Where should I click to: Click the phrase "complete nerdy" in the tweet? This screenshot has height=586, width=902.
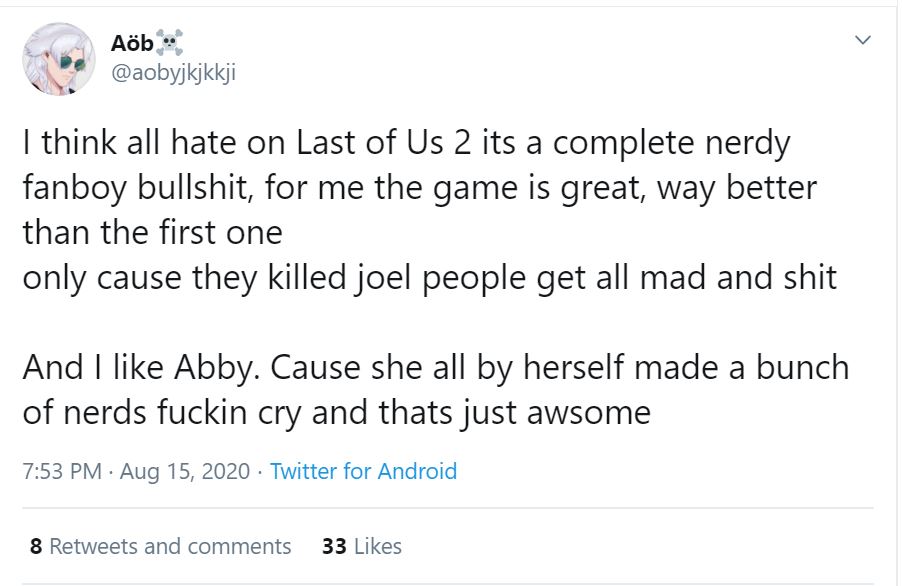pyautogui.click(x=671, y=143)
